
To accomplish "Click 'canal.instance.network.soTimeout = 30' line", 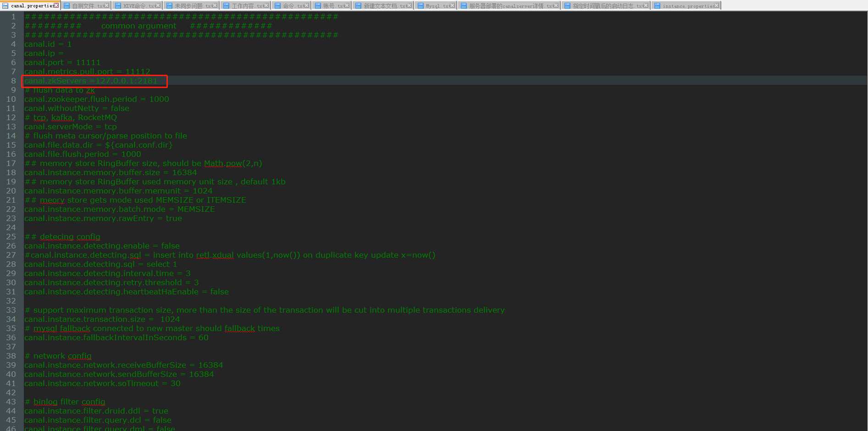I will tap(102, 383).
